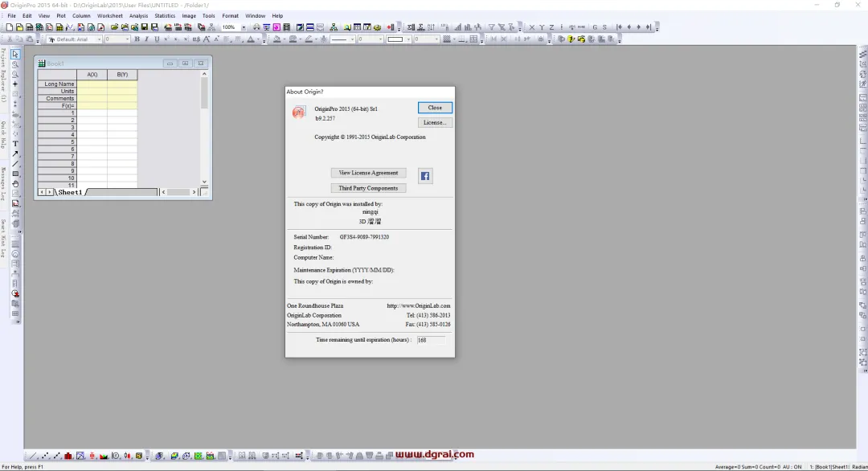This screenshot has width=868, height=471.
Task: Click the font color A swatch
Action: click(251, 39)
